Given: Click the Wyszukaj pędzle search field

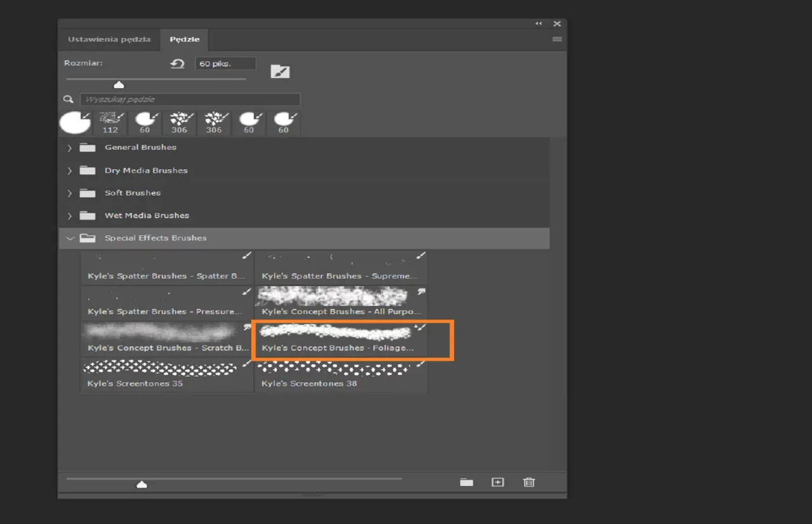Looking at the screenshot, I should [x=189, y=99].
